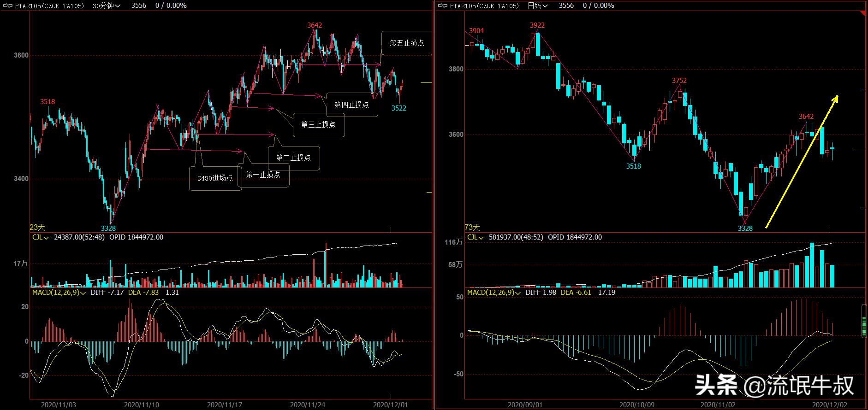The width and height of the screenshot is (868, 410).
Task: Select the 第五止损点 annotation box
Action: [406, 43]
